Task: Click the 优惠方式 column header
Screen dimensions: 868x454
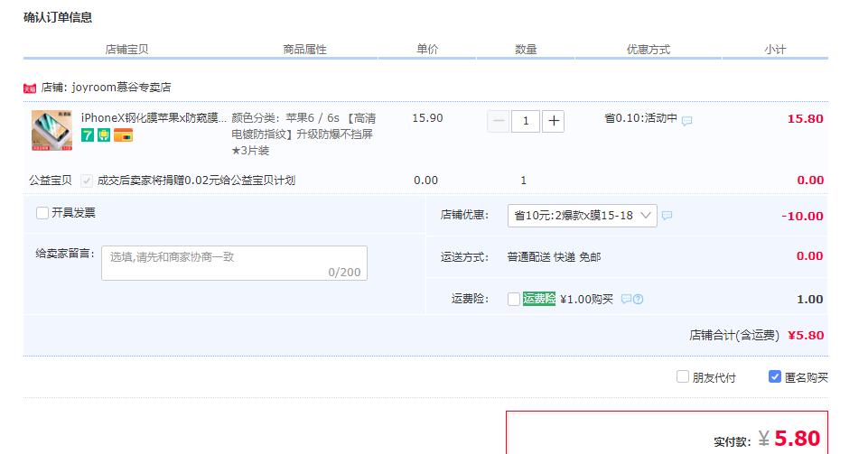Action: click(649, 50)
